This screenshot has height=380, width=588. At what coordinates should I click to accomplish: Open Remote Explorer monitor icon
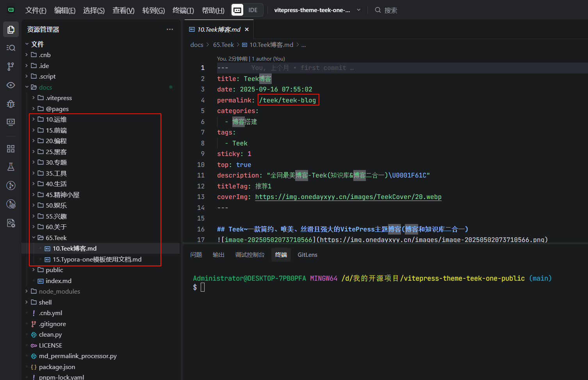pos(11,122)
